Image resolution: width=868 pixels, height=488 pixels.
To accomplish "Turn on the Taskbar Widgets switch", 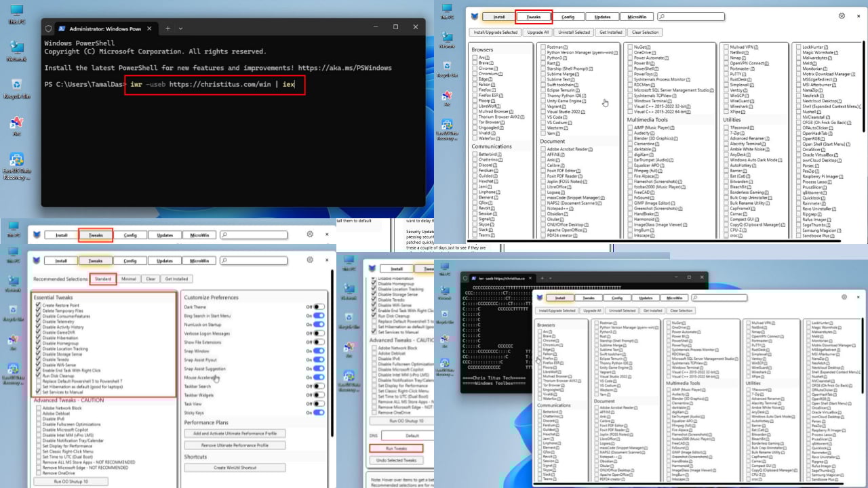I will click(x=319, y=395).
